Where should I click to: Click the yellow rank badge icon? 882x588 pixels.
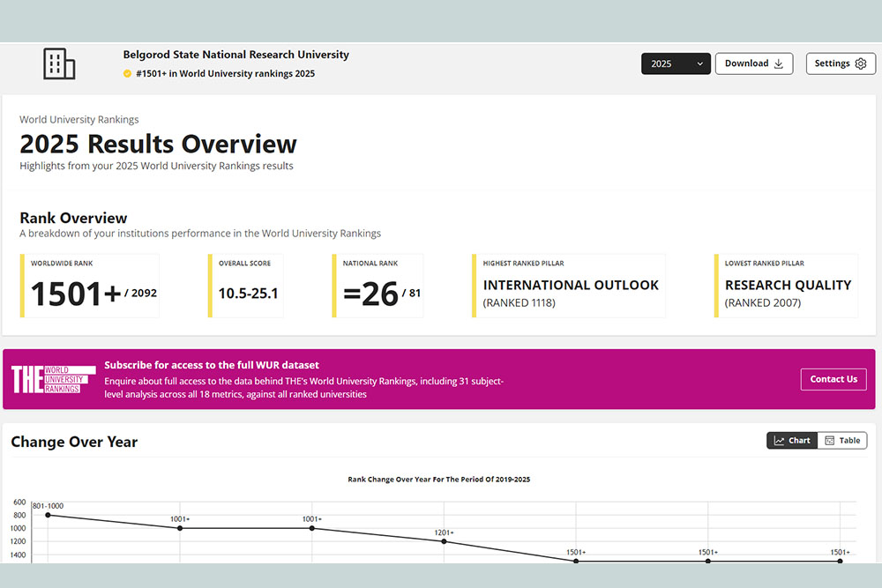pyautogui.click(x=127, y=74)
